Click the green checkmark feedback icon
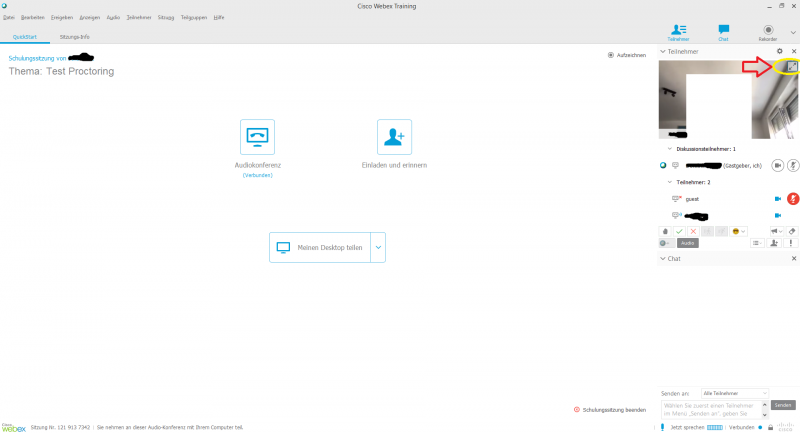The image size is (800, 433). coord(679,231)
